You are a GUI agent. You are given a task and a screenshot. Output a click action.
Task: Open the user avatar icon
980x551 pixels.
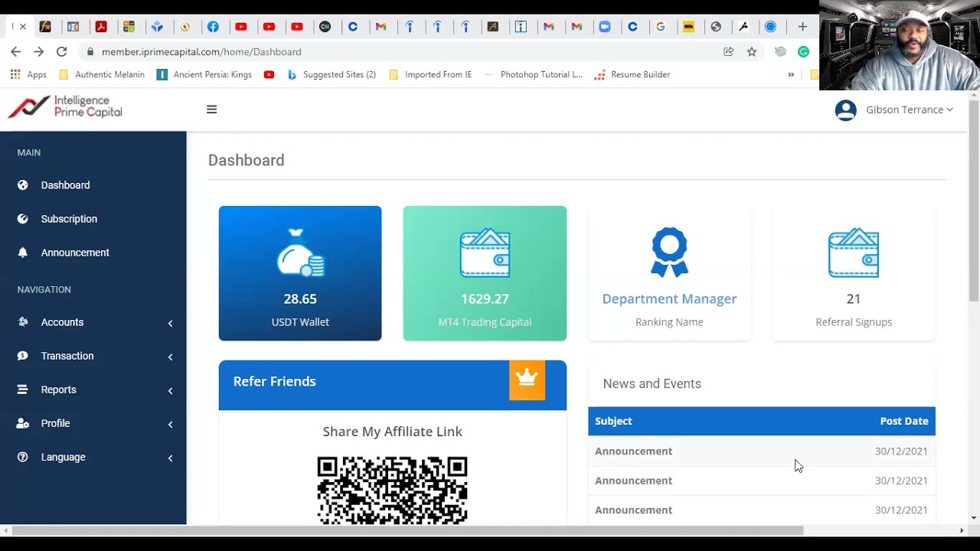pyautogui.click(x=845, y=110)
